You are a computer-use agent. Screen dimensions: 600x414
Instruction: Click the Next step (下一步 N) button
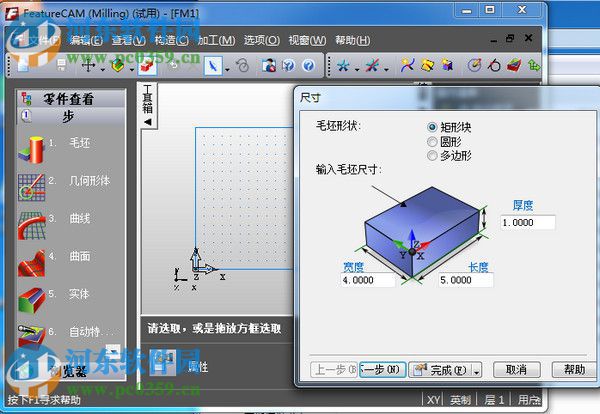(382, 370)
